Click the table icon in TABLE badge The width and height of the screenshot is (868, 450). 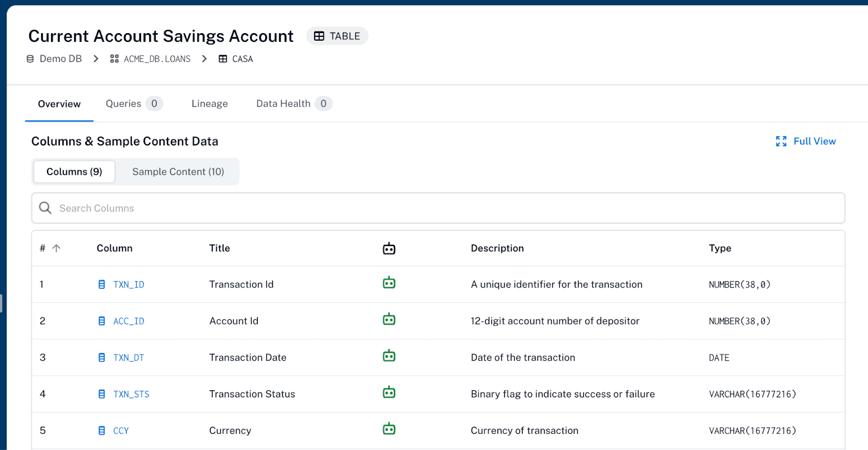pos(319,36)
